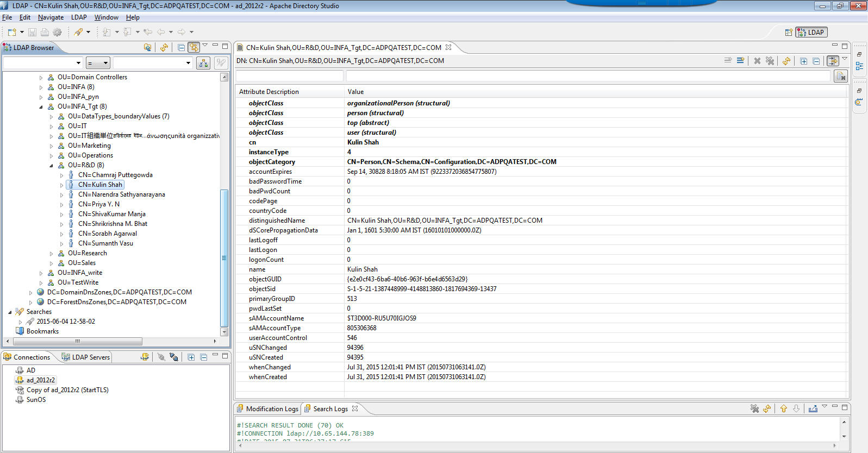The height and width of the screenshot is (453, 868).
Task: Click older log up arrow in Search Logs
Action: point(784,408)
